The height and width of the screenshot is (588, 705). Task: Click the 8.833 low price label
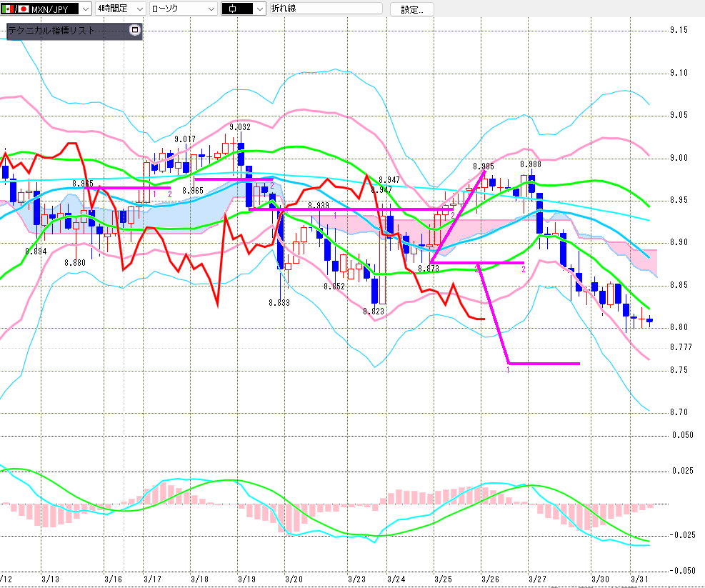[279, 303]
